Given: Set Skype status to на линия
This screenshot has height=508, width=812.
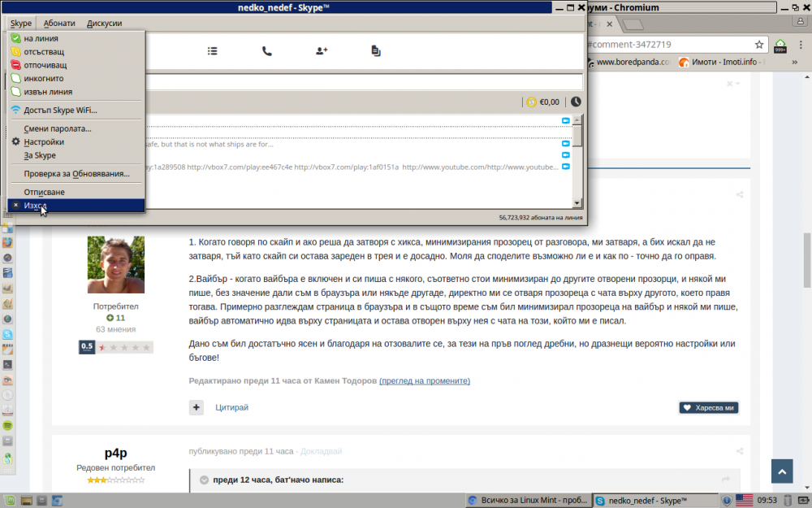Looking at the screenshot, I should pyautogui.click(x=76, y=38).
